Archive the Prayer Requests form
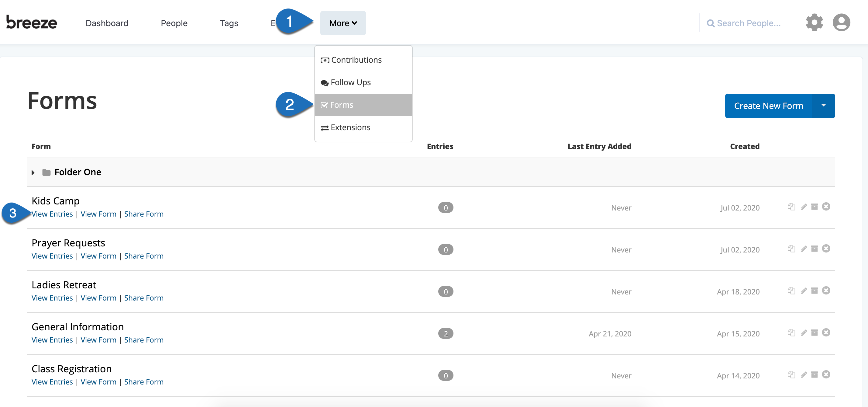868x407 pixels. (815, 249)
